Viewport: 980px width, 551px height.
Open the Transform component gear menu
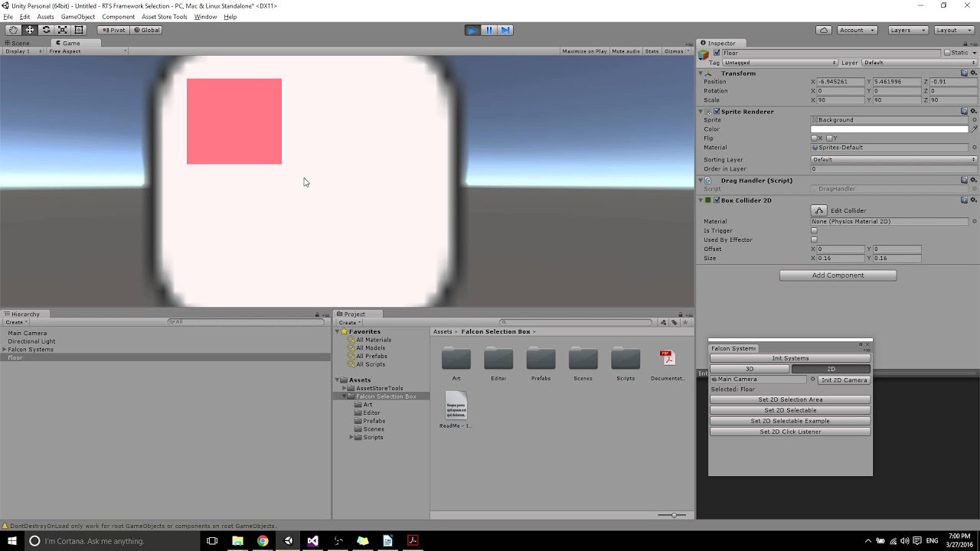tap(973, 73)
